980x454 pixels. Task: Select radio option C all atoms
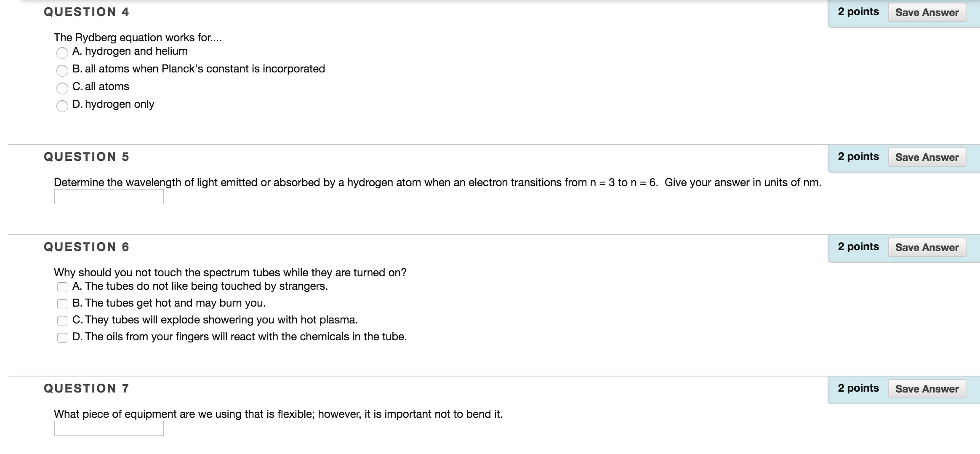tap(62, 88)
